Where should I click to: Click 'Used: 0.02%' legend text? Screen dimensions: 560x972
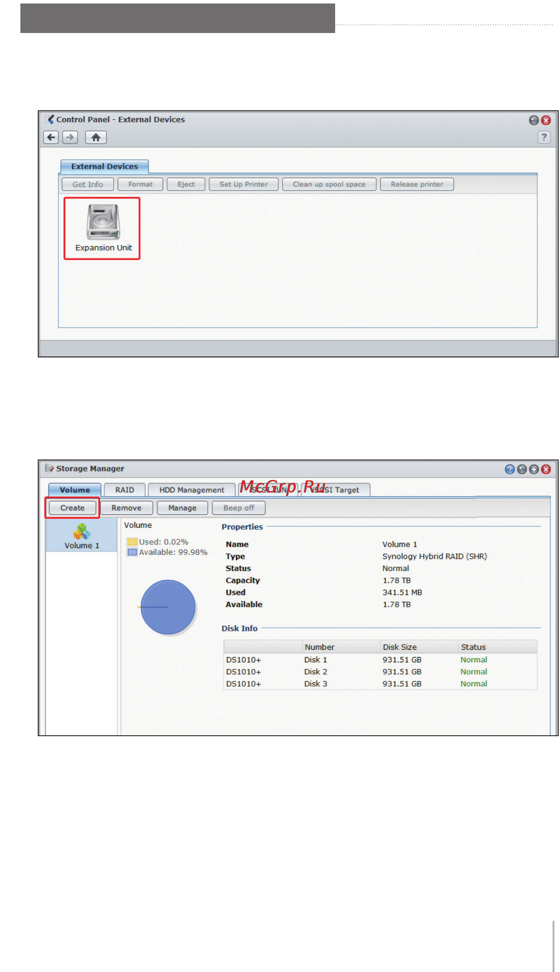point(164,542)
